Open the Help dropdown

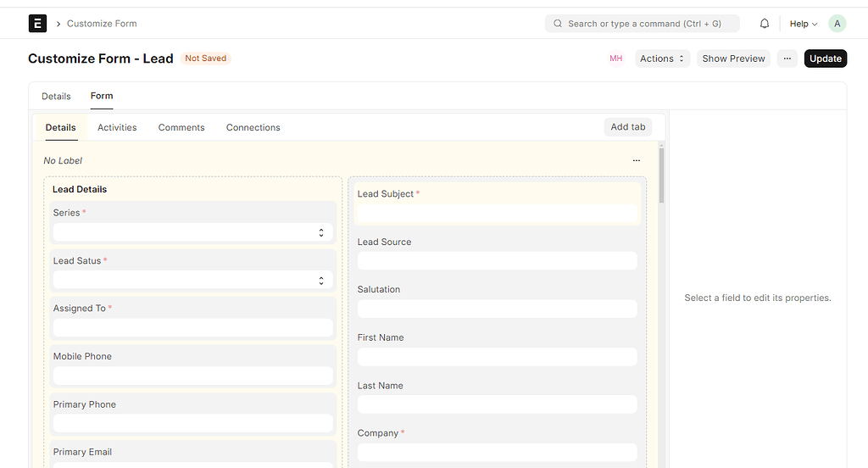(804, 23)
